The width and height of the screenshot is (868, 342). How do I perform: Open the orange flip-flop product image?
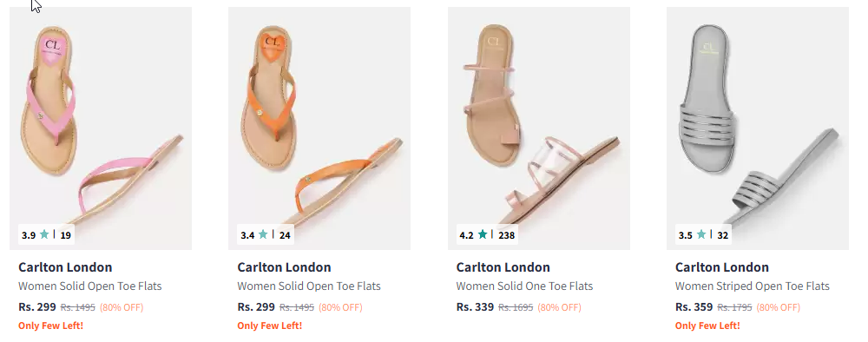319,128
